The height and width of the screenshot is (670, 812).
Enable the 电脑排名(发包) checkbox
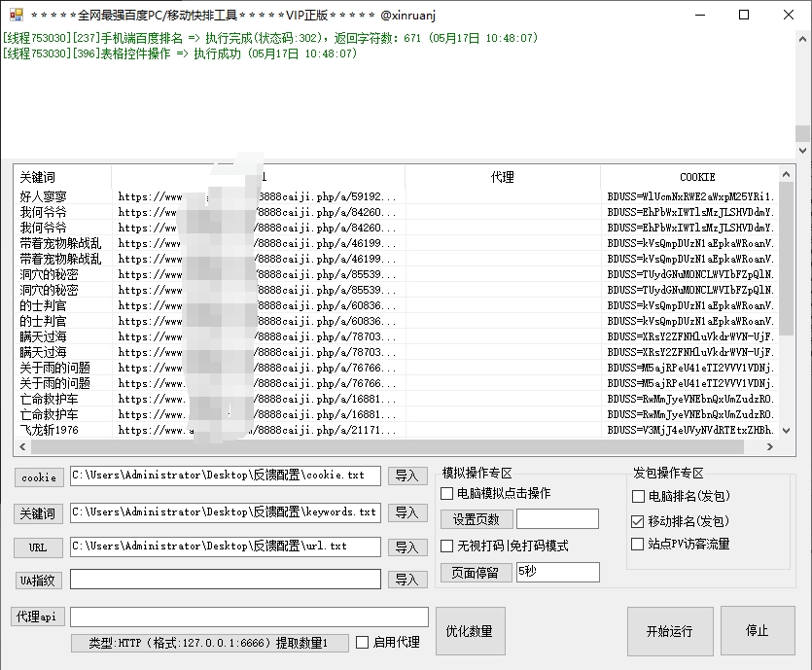tap(638, 496)
